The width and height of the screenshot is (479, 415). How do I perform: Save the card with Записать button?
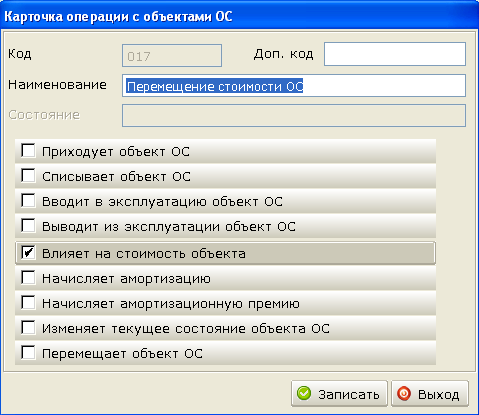point(339,394)
